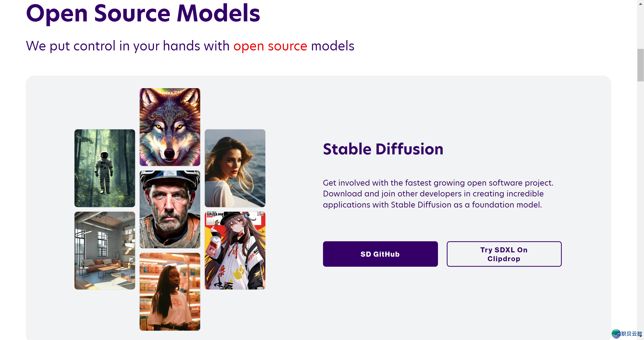Select the colorful wolf artwork thumbnail

[170, 127]
